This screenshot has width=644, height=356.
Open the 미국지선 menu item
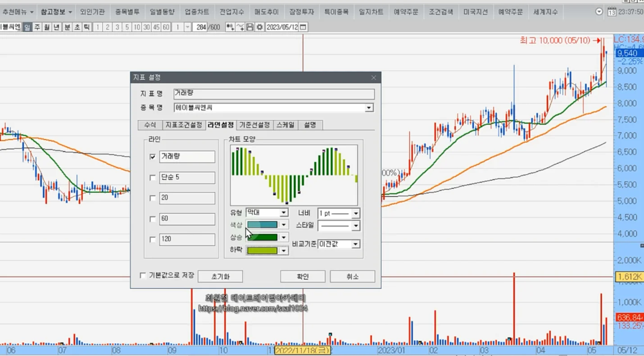coord(476,12)
